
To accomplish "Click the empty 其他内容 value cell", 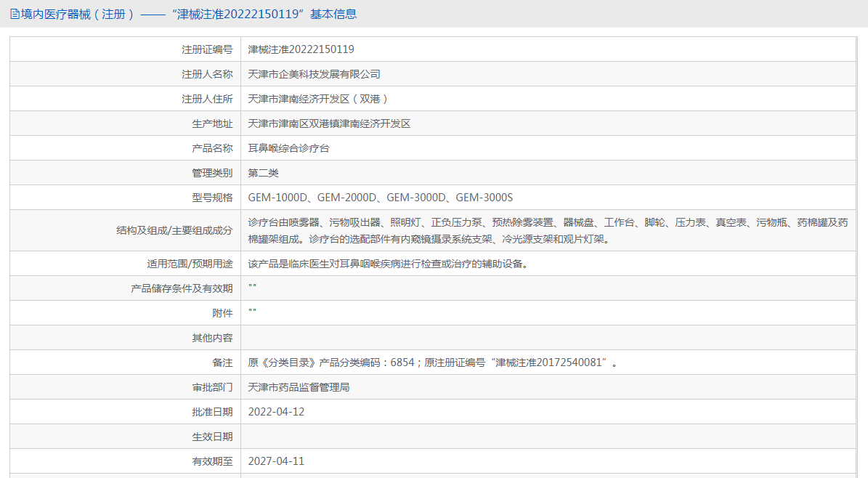I will tap(548, 338).
